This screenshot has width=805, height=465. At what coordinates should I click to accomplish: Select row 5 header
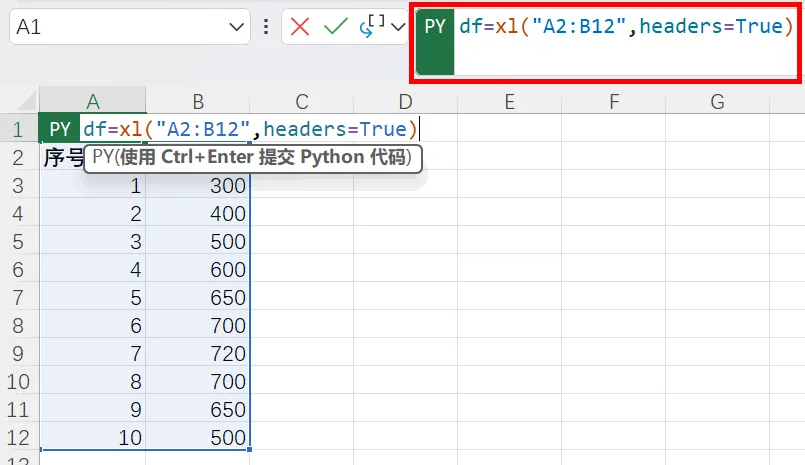point(18,241)
